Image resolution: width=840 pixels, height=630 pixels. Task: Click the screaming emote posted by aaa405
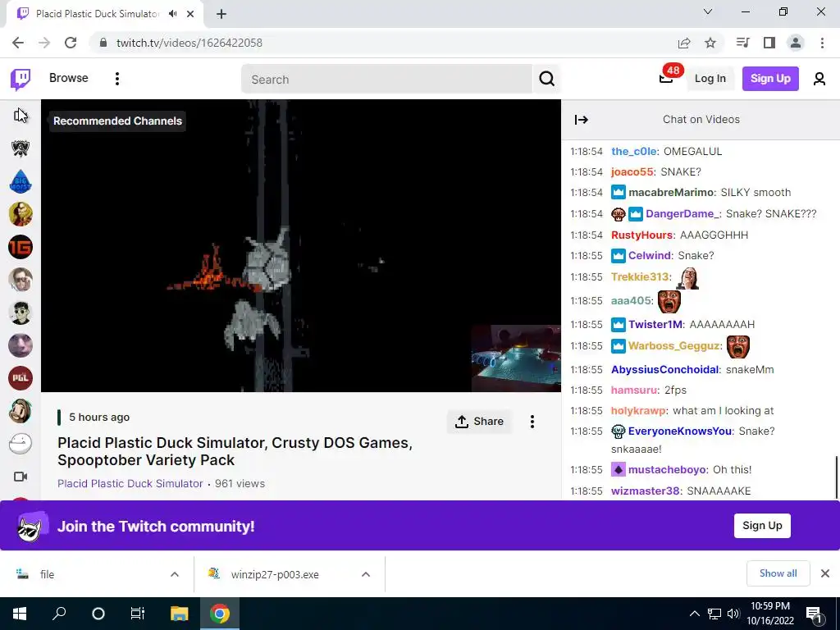[x=669, y=301]
